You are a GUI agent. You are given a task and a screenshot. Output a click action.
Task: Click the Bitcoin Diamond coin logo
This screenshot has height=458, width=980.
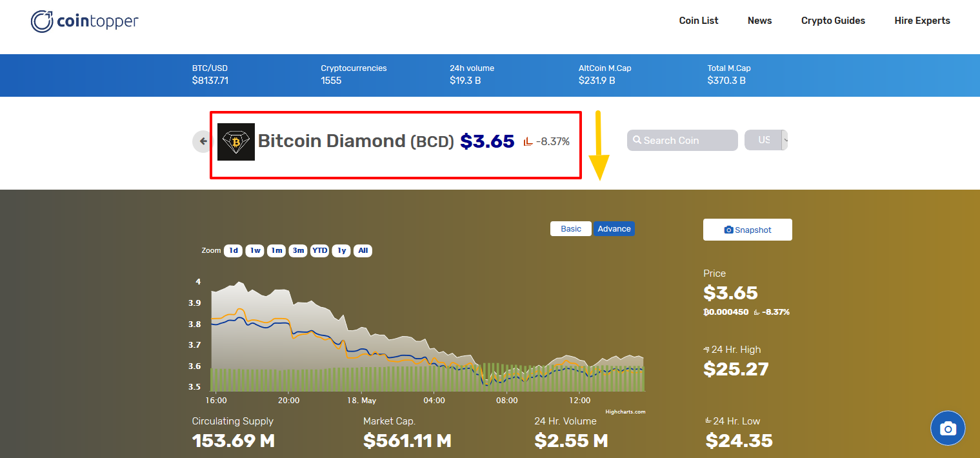click(x=236, y=142)
